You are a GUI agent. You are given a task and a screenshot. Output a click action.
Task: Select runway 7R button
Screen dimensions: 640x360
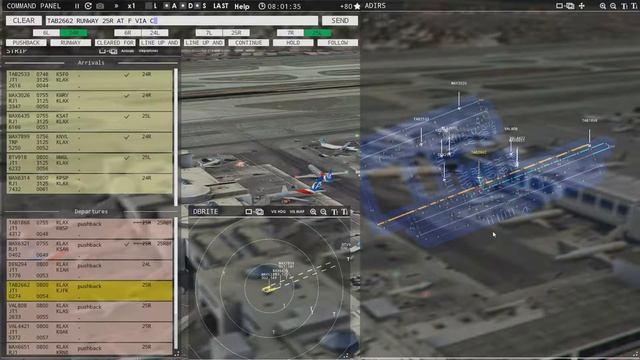point(290,33)
